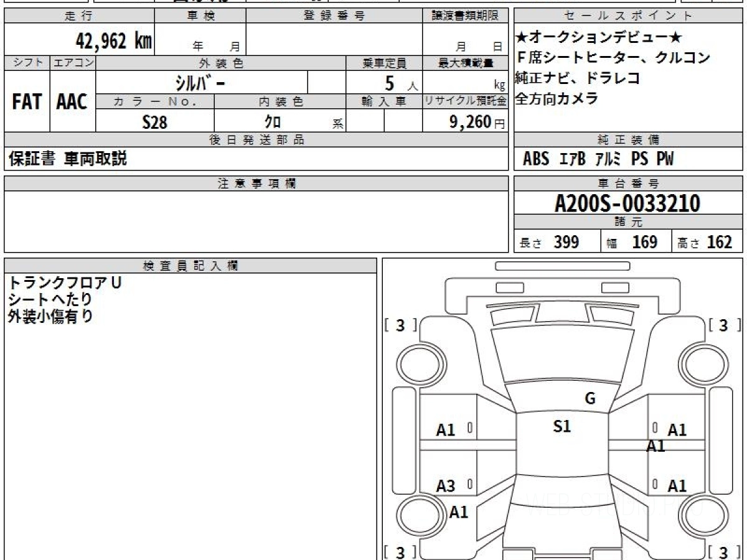Click the 内装色 header cell

tap(280, 101)
